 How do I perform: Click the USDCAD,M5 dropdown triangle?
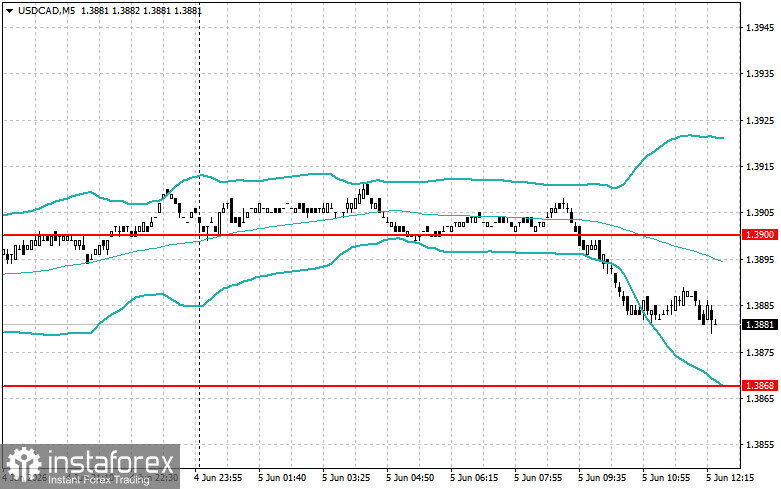[10, 10]
